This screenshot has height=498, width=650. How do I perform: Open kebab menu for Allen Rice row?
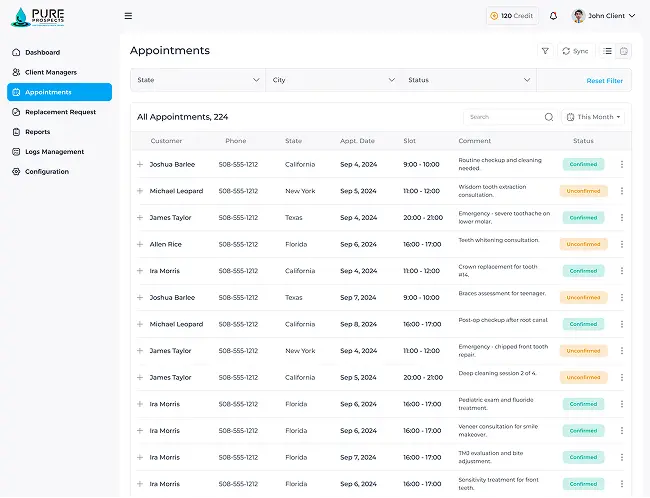(x=621, y=244)
